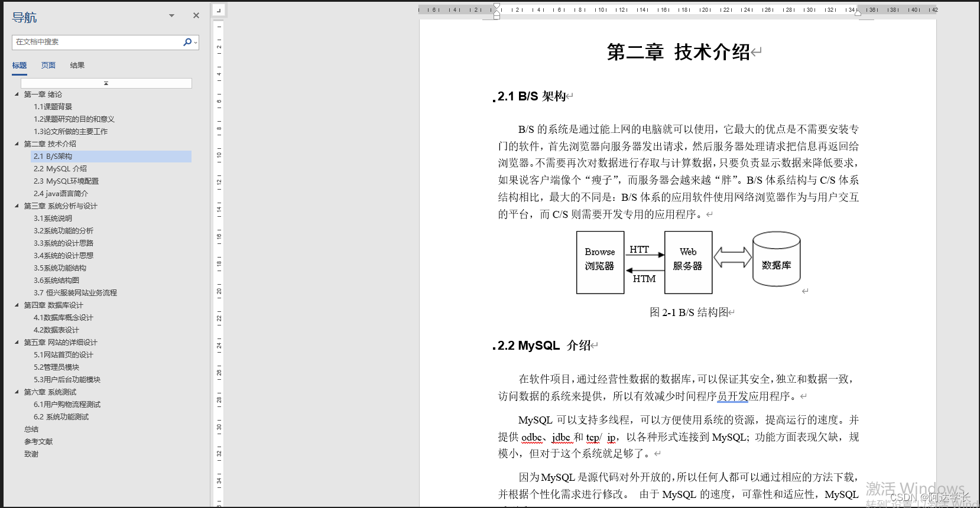
Task: Go to heading 第四章 数据库设计
Action: (x=53, y=305)
